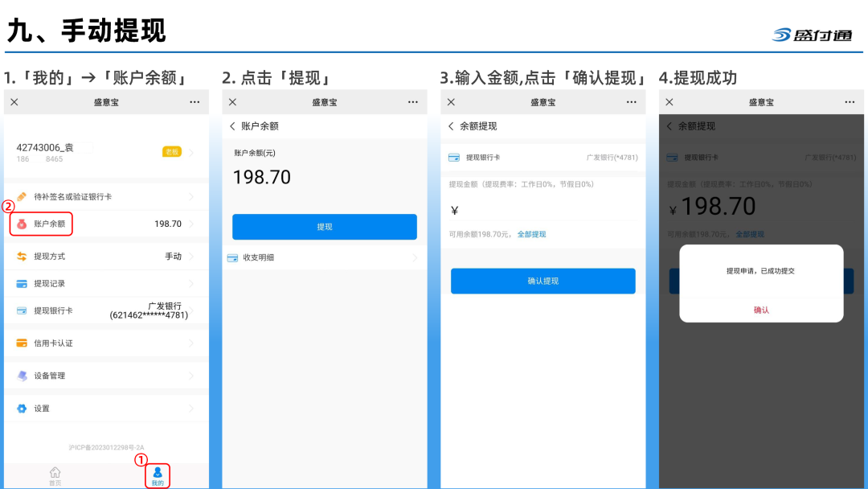Screen dimensions: 868x489
Task: Expand 收支明细 row chevron
Action: (x=415, y=257)
